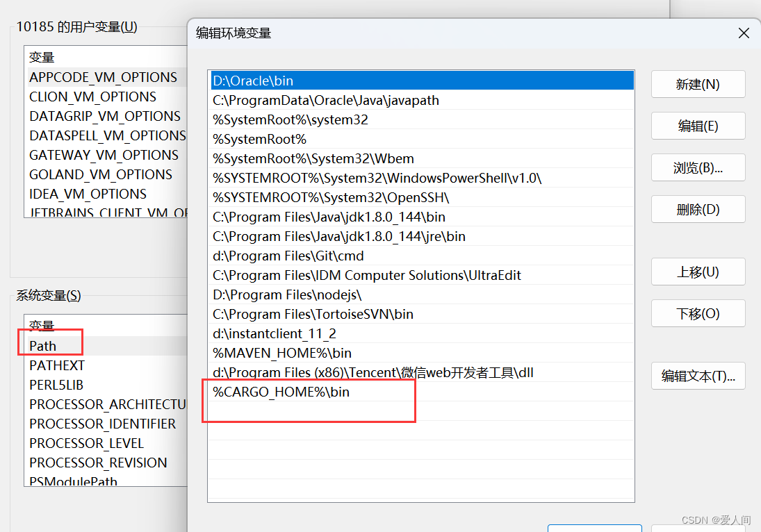Select the d:\Program Files\Git\cmd entry

tap(422, 256)
